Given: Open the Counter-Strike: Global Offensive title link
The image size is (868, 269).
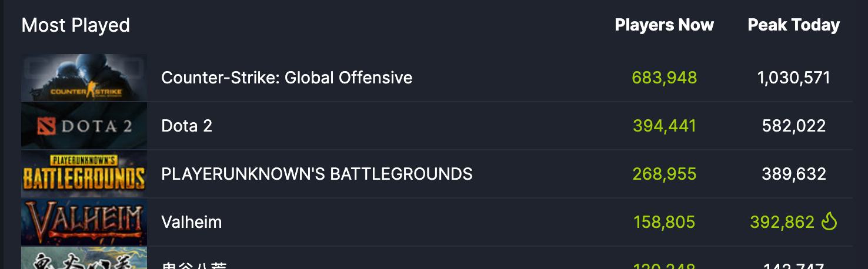Looking at the screenshot, I should pyautogui.click(x=287, y=78).
